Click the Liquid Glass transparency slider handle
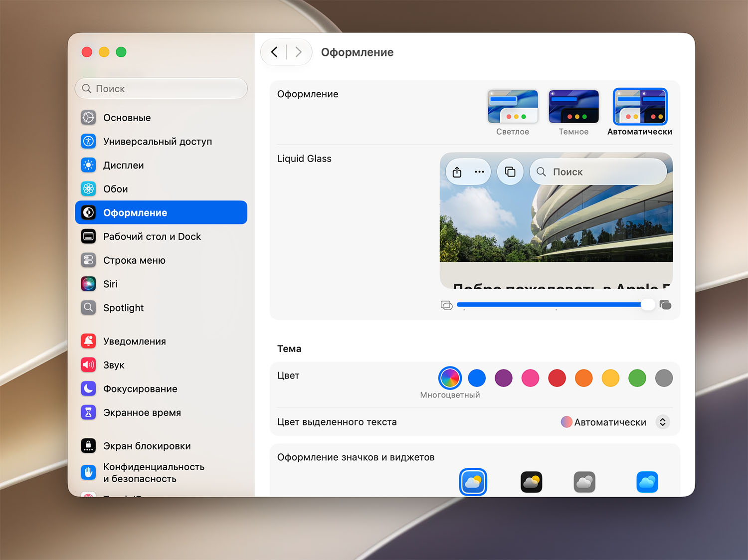 (x=648, y=304)
